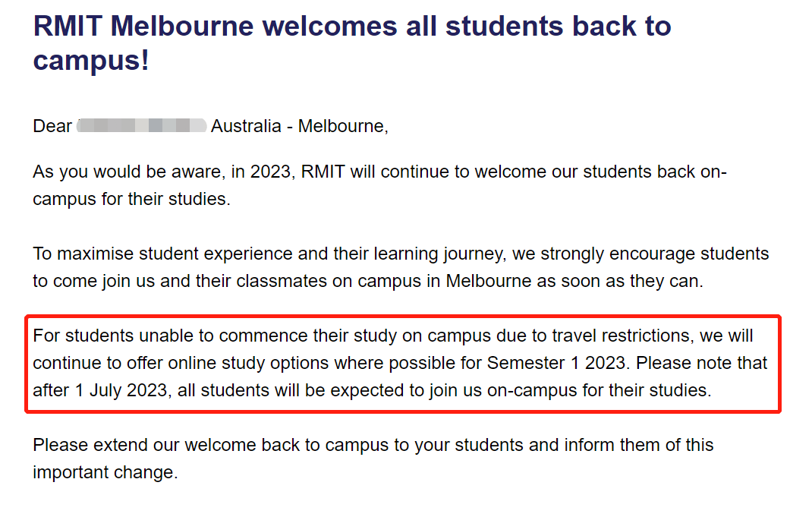Click RMIT Melbourne in the heading
Screen dimensions: 812x517
pos(143,26)
